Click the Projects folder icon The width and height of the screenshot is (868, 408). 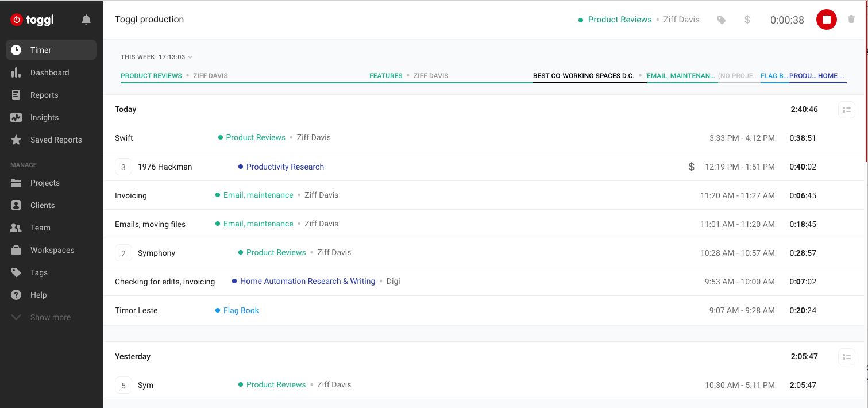click(x=16, y=183)
